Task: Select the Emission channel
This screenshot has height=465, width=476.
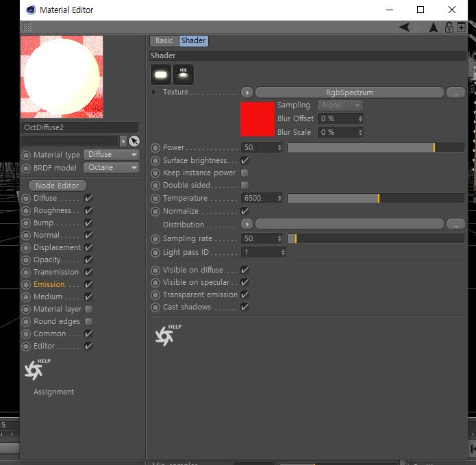Action: pyautogui.click(x=49, y=284)
